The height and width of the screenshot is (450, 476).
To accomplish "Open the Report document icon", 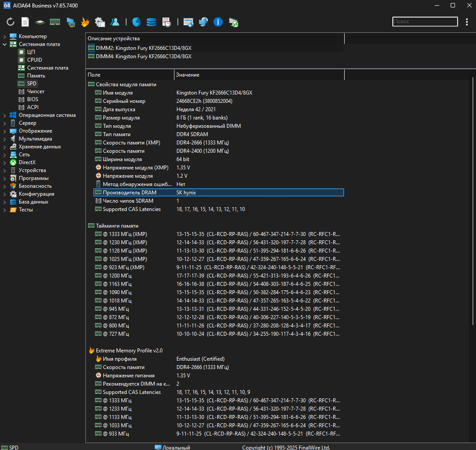I will (x=25, y=22).
